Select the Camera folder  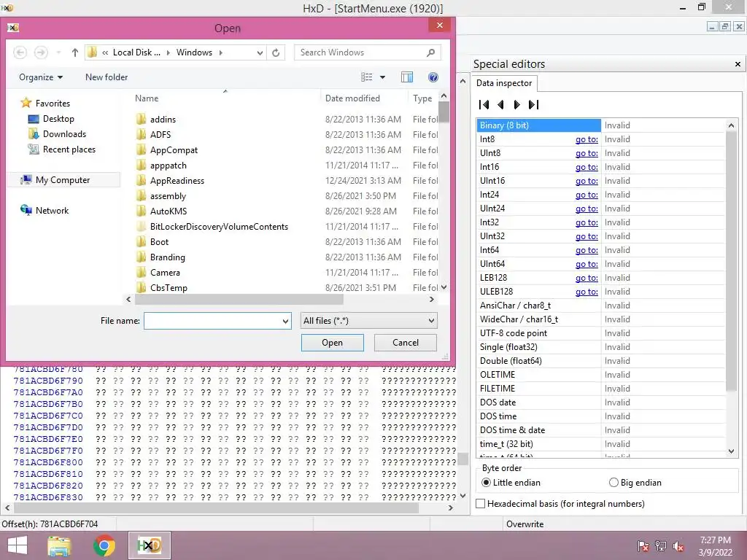coord(165,273)
